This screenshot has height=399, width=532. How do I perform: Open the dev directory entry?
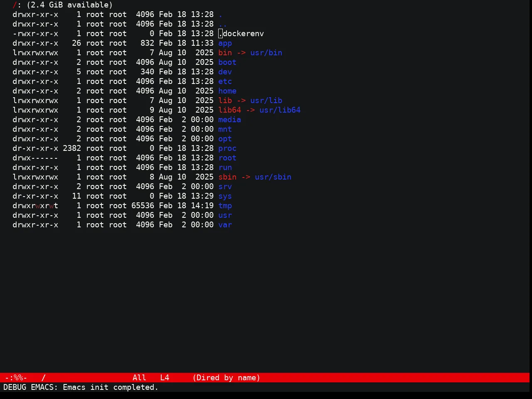[x=225, y=72]
